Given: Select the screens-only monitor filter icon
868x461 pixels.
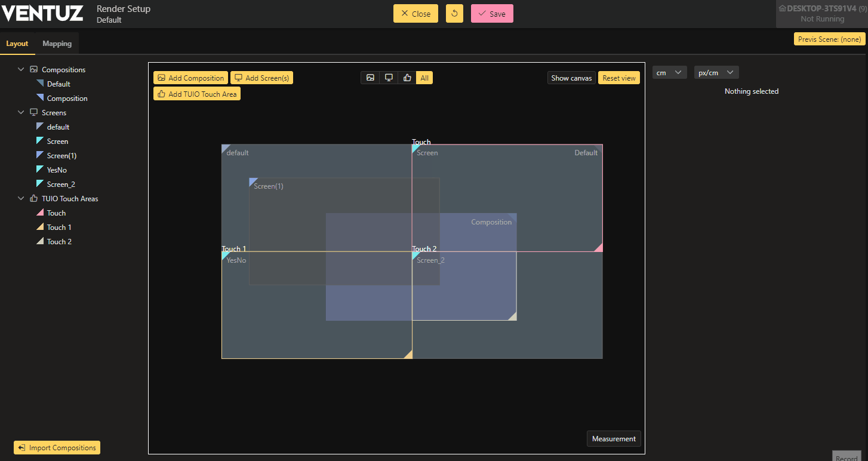Looking at the screenshot, I should 389,78.
